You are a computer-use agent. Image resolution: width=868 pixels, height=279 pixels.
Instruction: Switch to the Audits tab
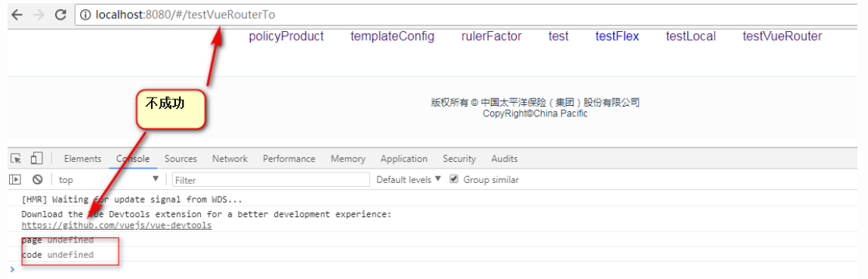pos(505,159)
